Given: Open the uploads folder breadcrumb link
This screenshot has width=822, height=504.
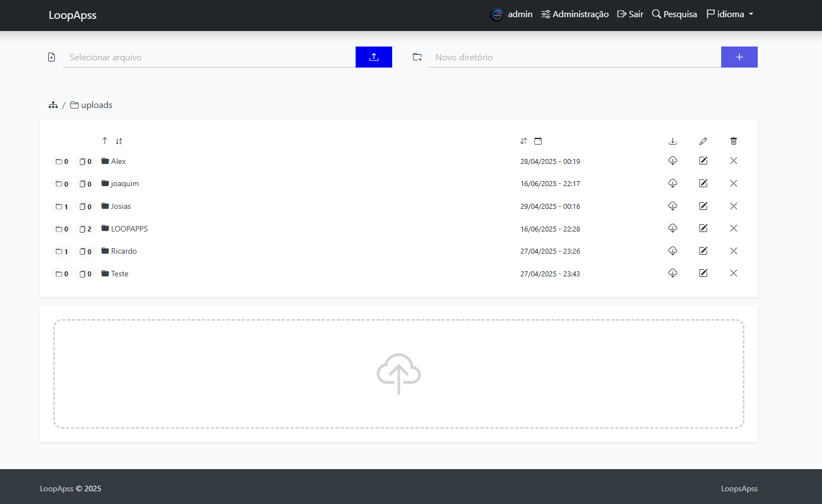Looking at the screenshot, I should click(x=96, y=105).
